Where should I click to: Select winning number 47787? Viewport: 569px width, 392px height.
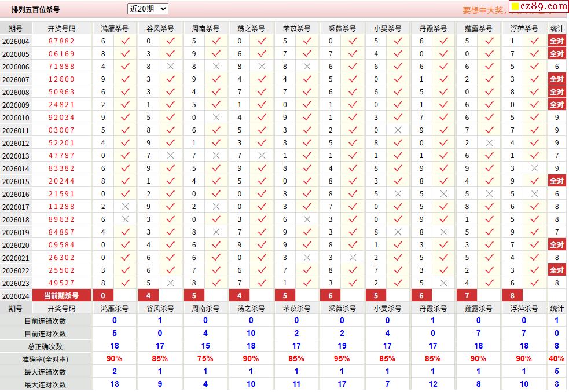pyautogui.click(x=62, y=156)
